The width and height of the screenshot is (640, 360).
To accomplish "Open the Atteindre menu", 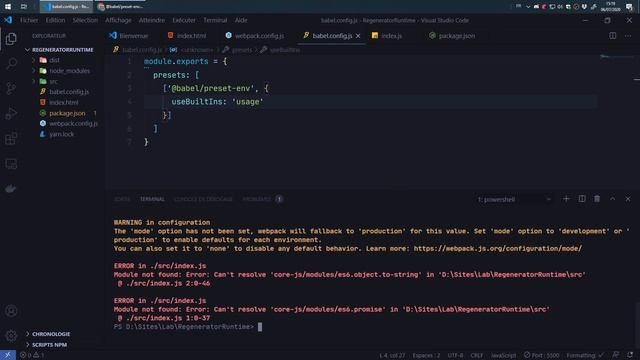I will 152,20.
